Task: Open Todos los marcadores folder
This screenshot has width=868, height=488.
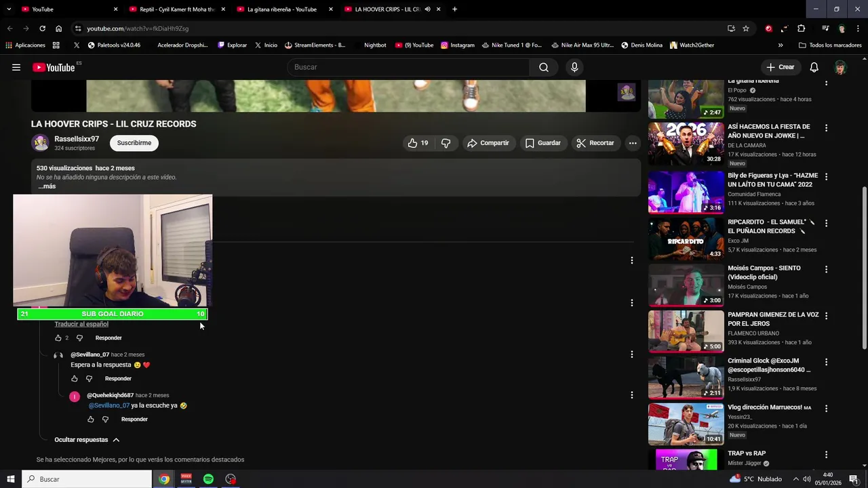Action: [830, 45]
